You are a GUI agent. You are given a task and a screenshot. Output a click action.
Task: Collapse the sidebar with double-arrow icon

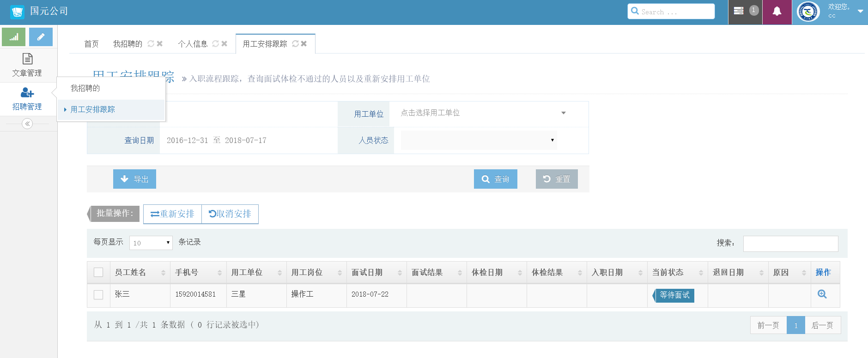(x=27, y=124)
